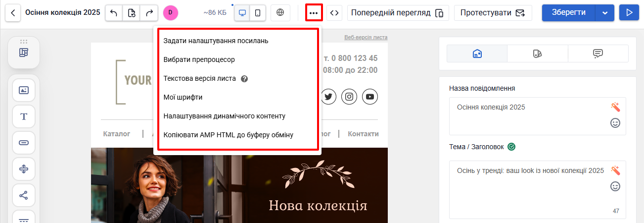
Task: Click the Twitter icon in email
Action: [x=328, y=97]
